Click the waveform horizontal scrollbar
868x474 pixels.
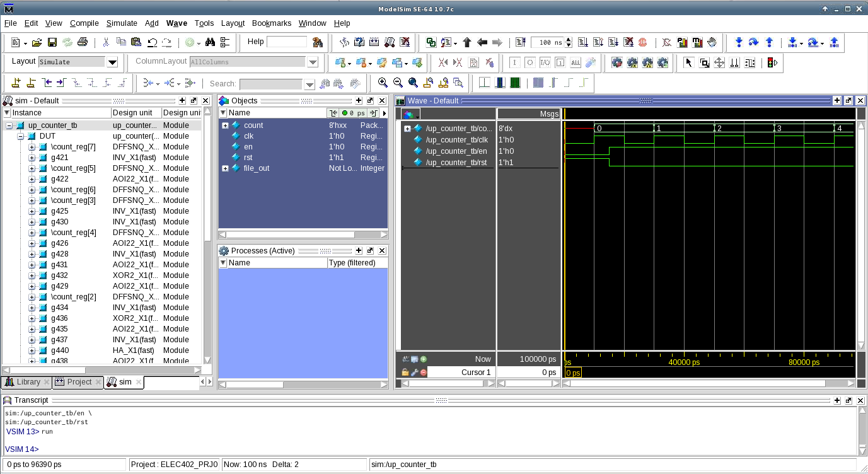(x=709, y=383)
